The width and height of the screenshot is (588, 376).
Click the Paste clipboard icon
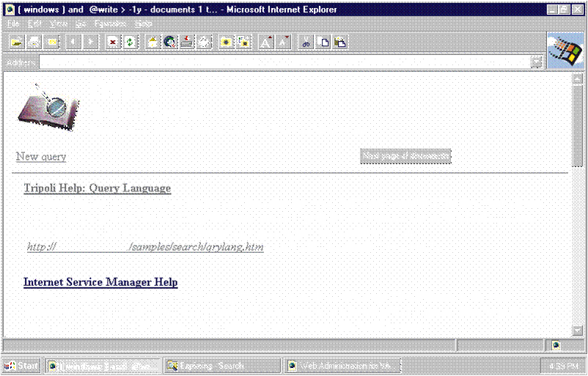[x=340, y=42]
